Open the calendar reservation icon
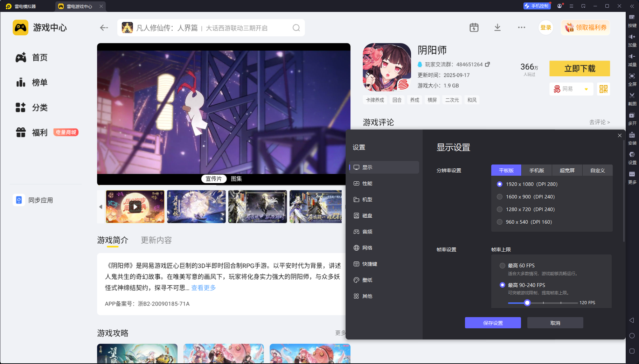639x364 pixels. pyautogui.click(x=474, y=28)
